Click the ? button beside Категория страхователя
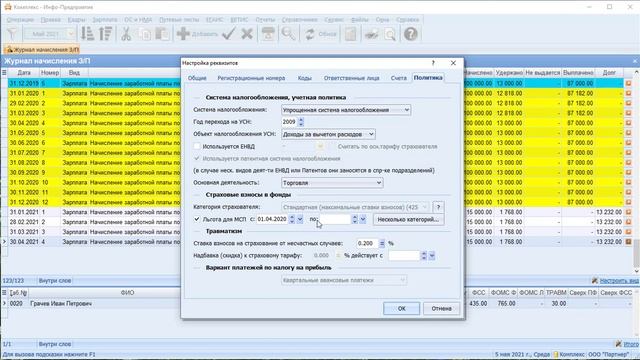 438,207
